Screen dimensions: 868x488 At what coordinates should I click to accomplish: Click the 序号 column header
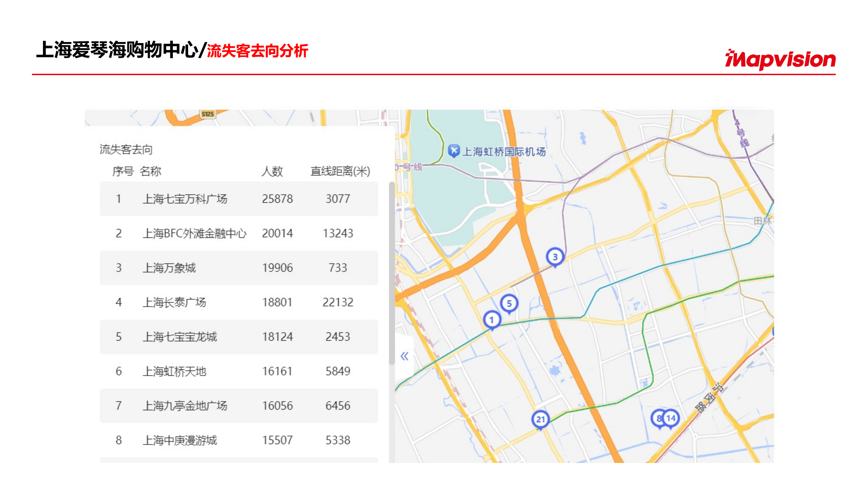123,171
